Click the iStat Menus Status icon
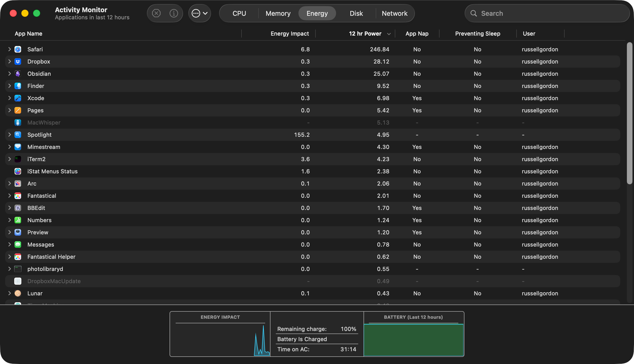This screenshot has height=364, width=634. [18, 171]
